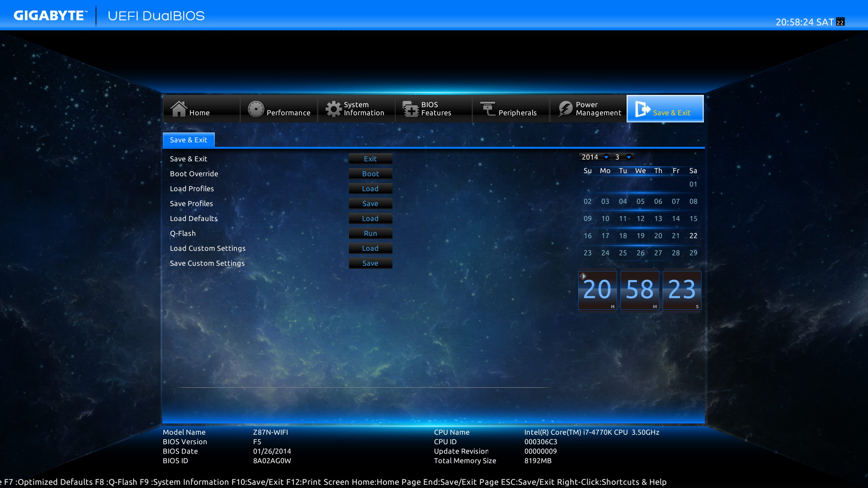Select calendar day 29
This screenshot has height=488, width=868.
693,253
